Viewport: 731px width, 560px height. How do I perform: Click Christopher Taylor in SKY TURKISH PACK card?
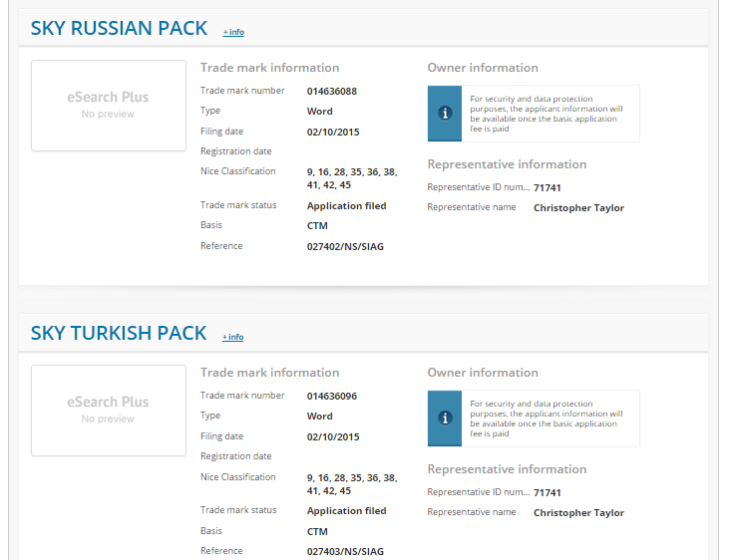(579, 513)
